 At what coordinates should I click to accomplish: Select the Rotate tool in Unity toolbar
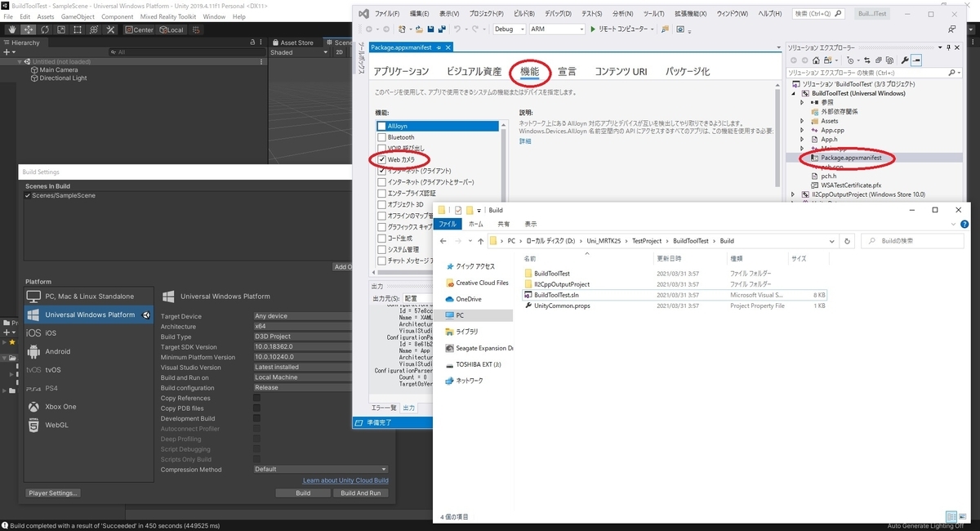coord(44,29)
